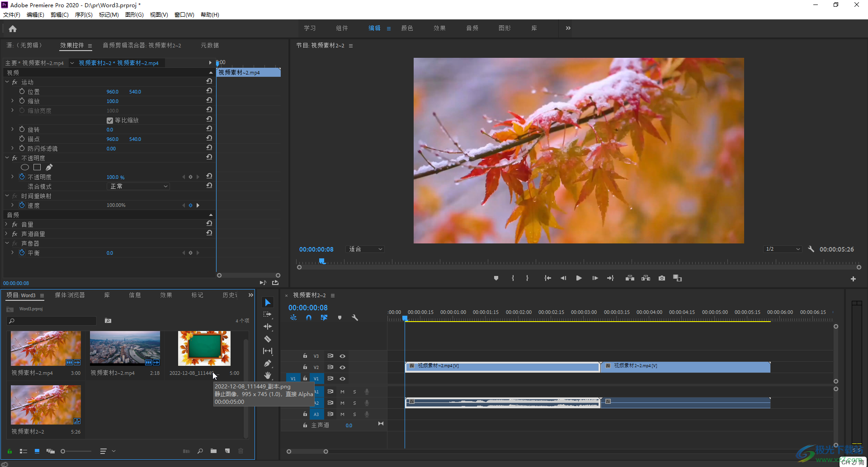Open the 适合 zoom level dropdown
Image resolution: width=868 pixels, height=467 pixels.
click(x=365, y=249)
